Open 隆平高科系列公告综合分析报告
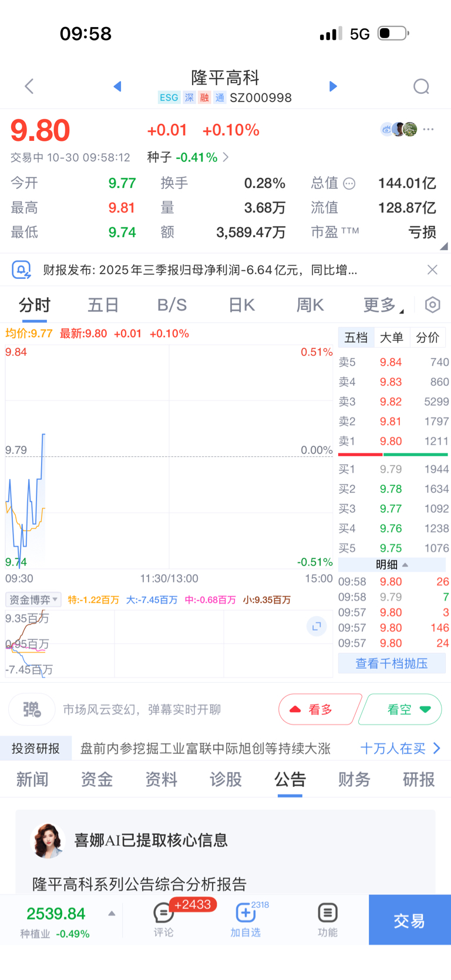Screen dimensions: 451x980 139,884
